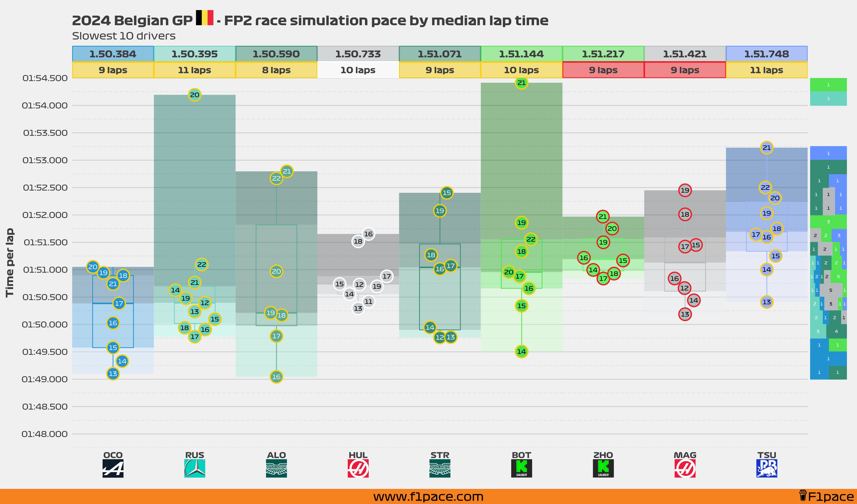Click the Alpine team logo under OCO
857x504 pixels.
[113, 468]
